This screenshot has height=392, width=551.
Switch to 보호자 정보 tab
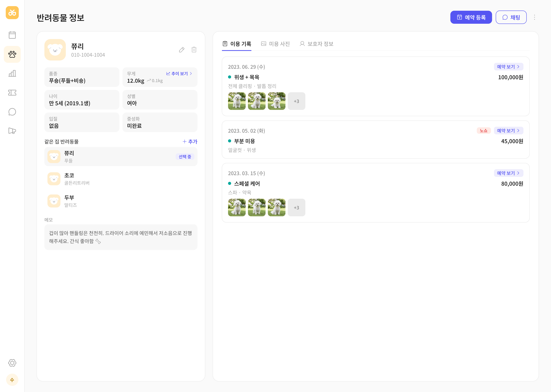[x=316, y=44]
